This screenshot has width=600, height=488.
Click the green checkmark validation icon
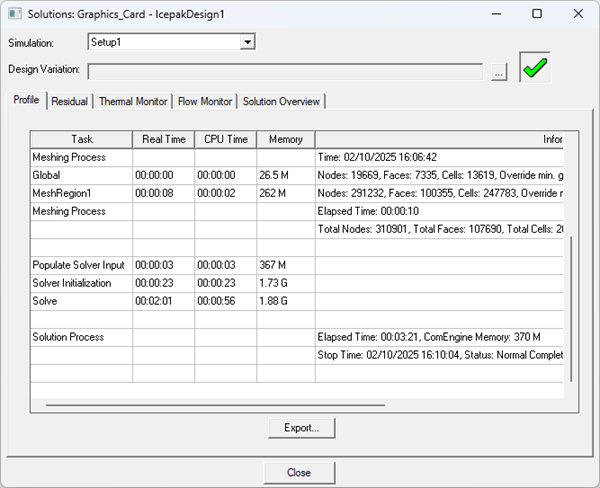click(x=535, y=68)
